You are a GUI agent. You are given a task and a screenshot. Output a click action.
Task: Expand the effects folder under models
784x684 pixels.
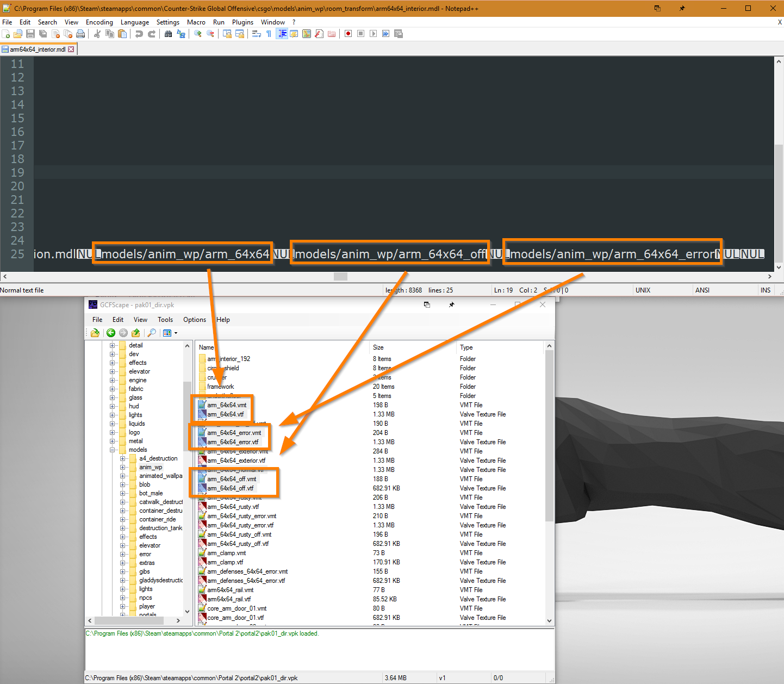point(123,537)
